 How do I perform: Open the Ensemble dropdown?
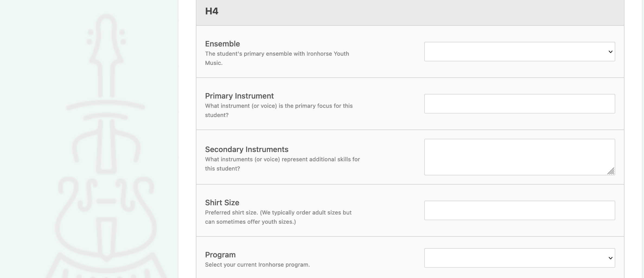pyautogui.click(x=519, y=52)
